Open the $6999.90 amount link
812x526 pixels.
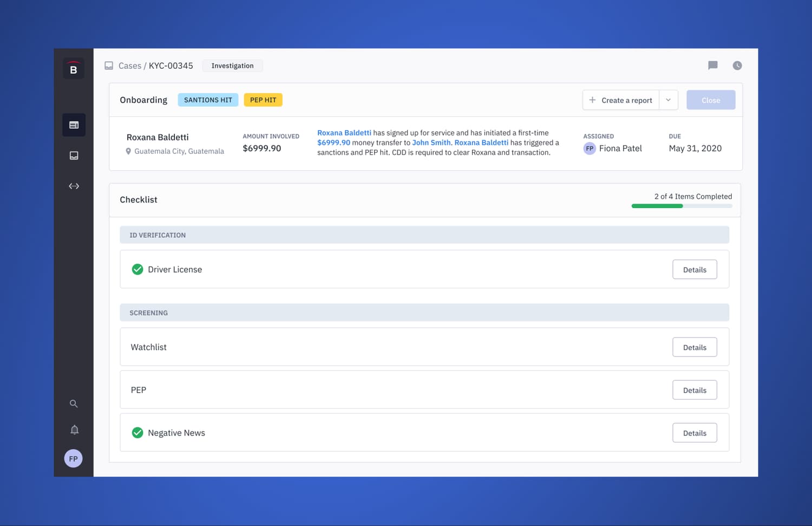pos(333,142)
